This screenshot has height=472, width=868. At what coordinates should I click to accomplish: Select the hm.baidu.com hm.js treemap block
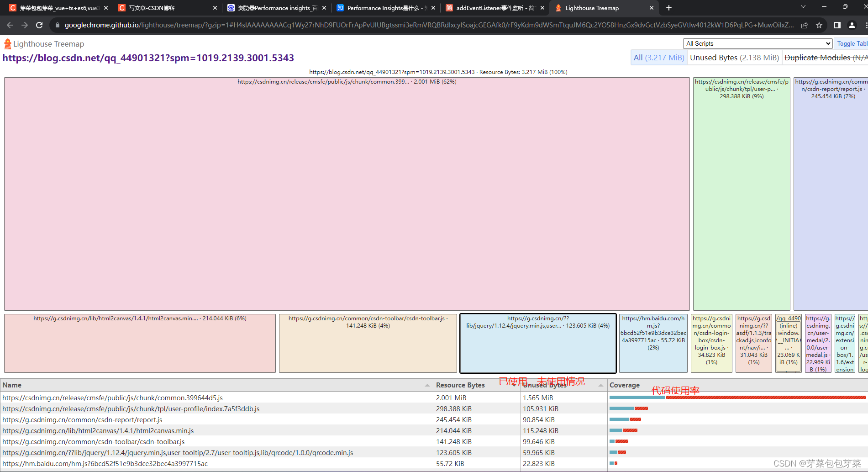[653, 343]
